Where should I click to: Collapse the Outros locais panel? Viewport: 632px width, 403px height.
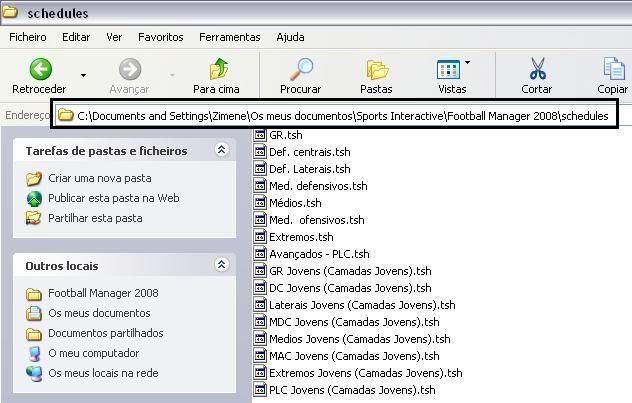(221, 265)
